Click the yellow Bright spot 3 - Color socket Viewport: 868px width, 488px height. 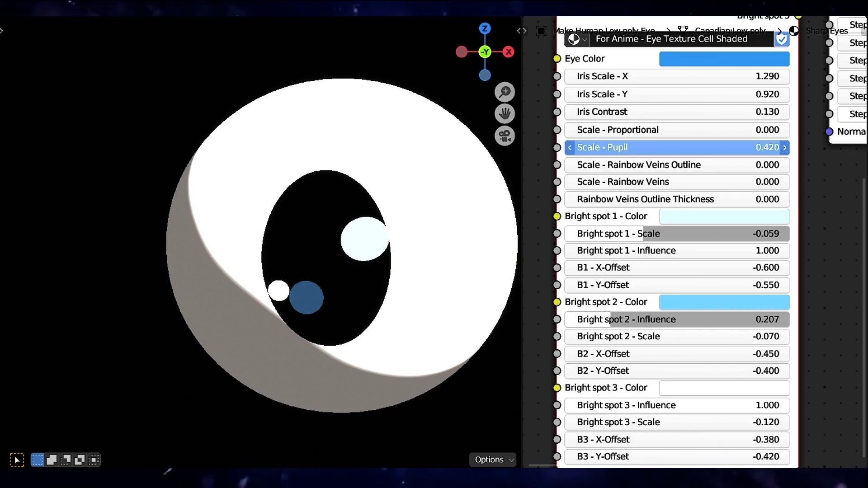[557, 388]
